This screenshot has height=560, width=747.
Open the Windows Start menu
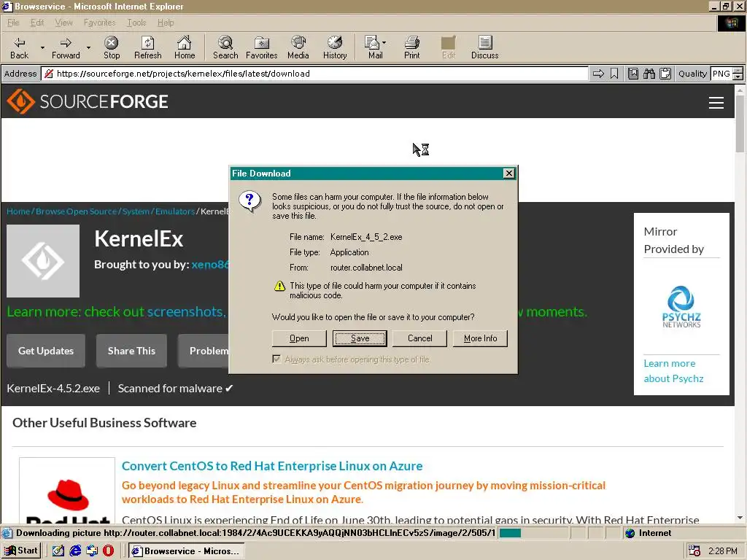(21, 551)
